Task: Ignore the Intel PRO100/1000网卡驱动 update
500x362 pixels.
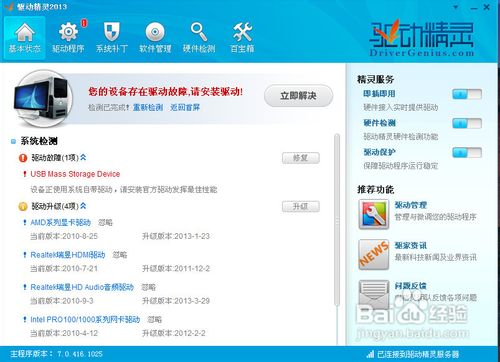Action: pyautogui.click(x=155, y=319)
